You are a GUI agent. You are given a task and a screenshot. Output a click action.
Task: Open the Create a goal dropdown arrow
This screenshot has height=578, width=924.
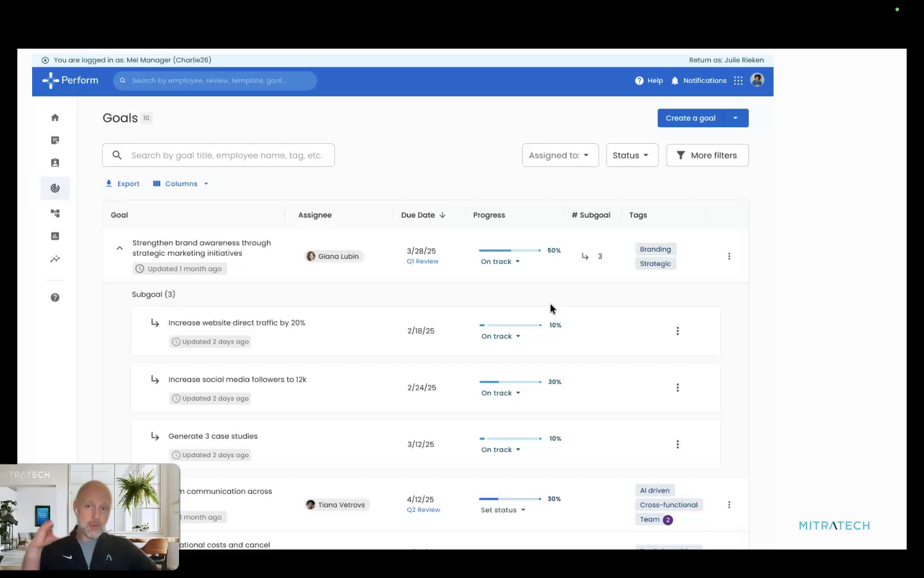[735, 118]
